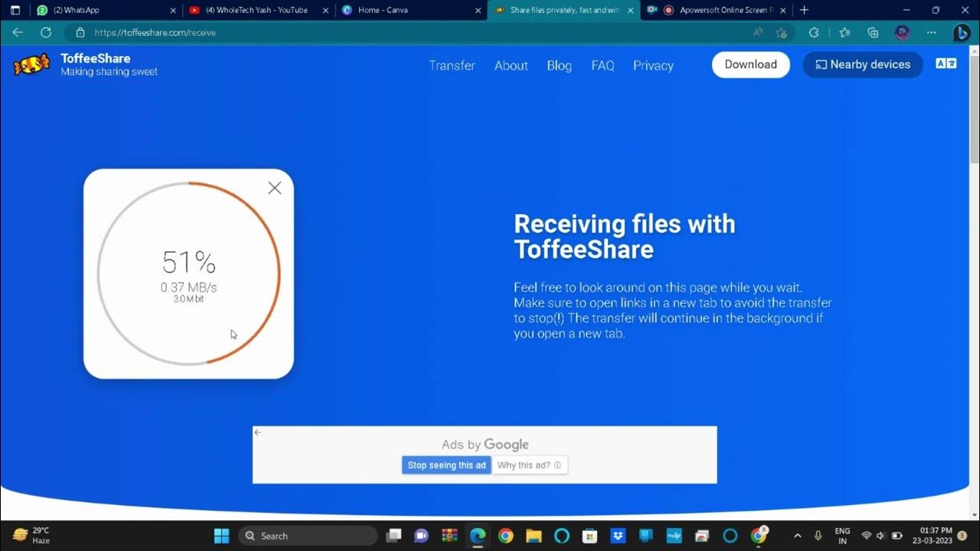Image resolution: width=980 pixels, height=551 pixels.
Task: Open the Bing sidebar button
Action: 962,33
